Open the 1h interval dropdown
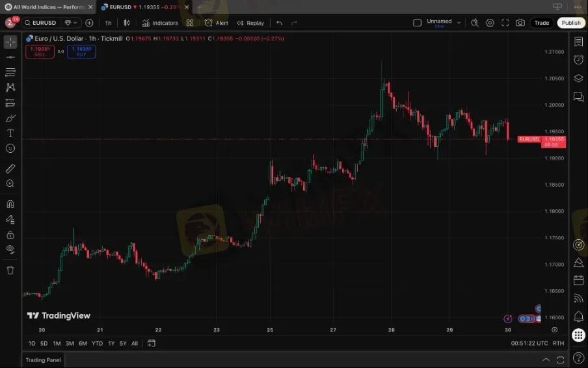Image resolution: width=588 pixels, height=368 pixels. point(108,23)
